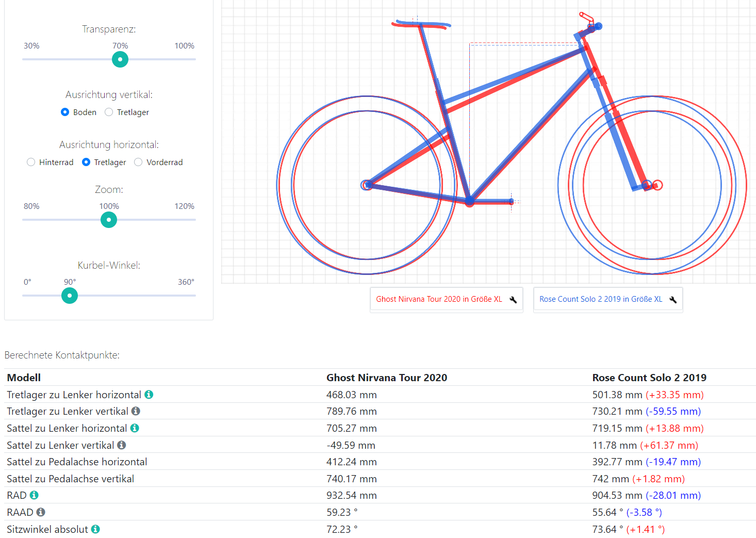This screenshot has height=538, width=756.
Task: Open info icon for Tretlager zu Lenker horizontal
Action: coord(149,395)
